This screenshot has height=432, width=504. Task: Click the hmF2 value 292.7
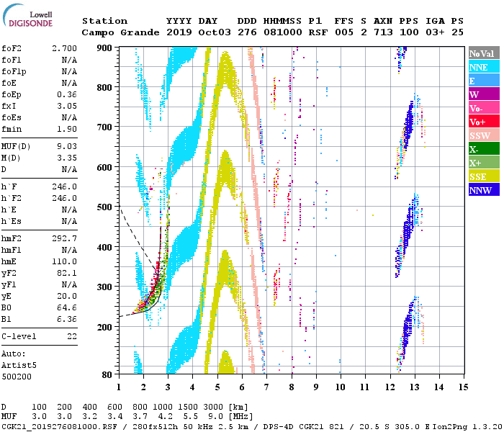click(x=64, y=238)
